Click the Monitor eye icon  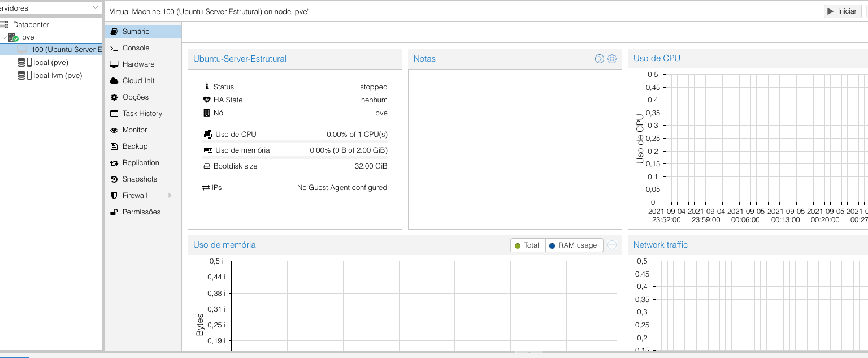(114, 130)
